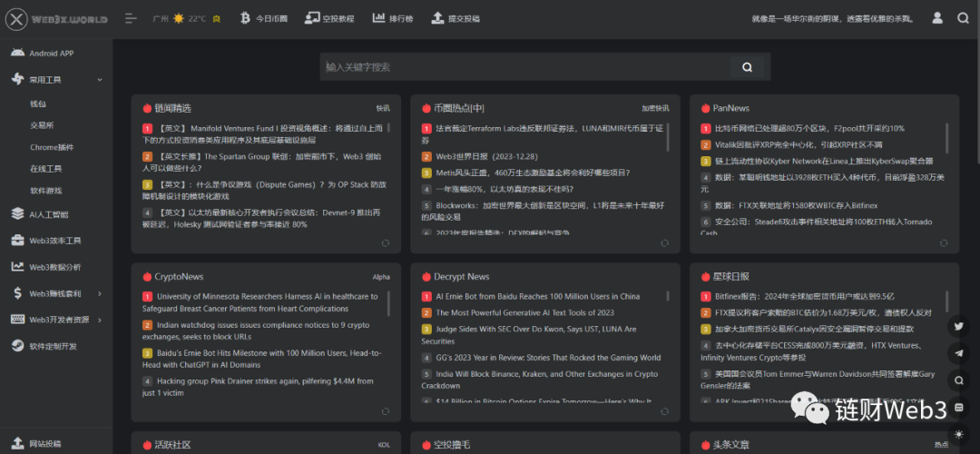This screenshot has height=454, width=980.
Task: Toggle dark/light mode with the sun button
Action: [x=959, y=434]
